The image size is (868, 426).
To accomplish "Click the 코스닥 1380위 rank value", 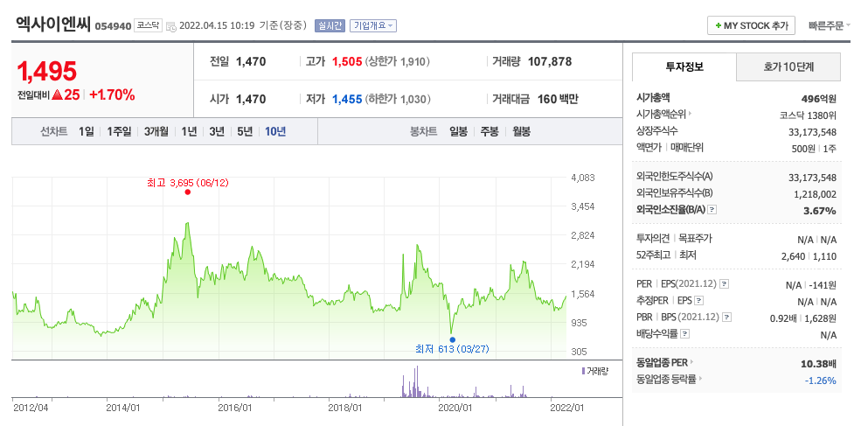I will (x=808, y=115).
